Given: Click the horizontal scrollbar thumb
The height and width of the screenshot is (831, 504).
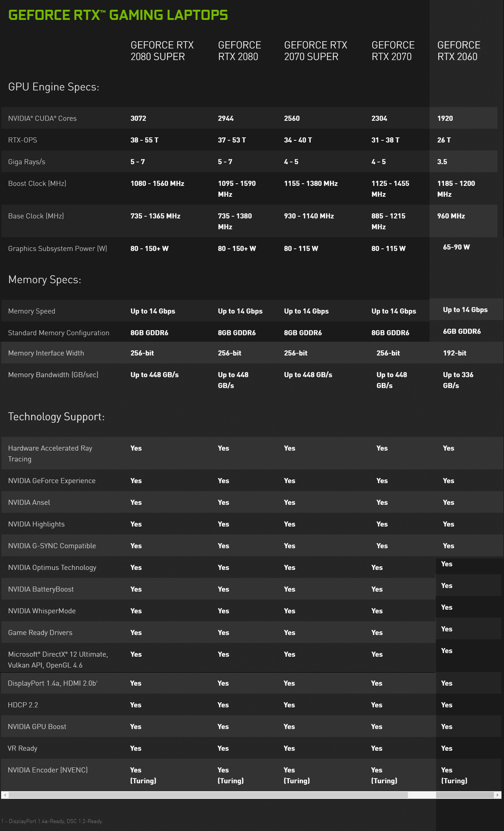Looking at the screenshot, I should click(208, 795).
